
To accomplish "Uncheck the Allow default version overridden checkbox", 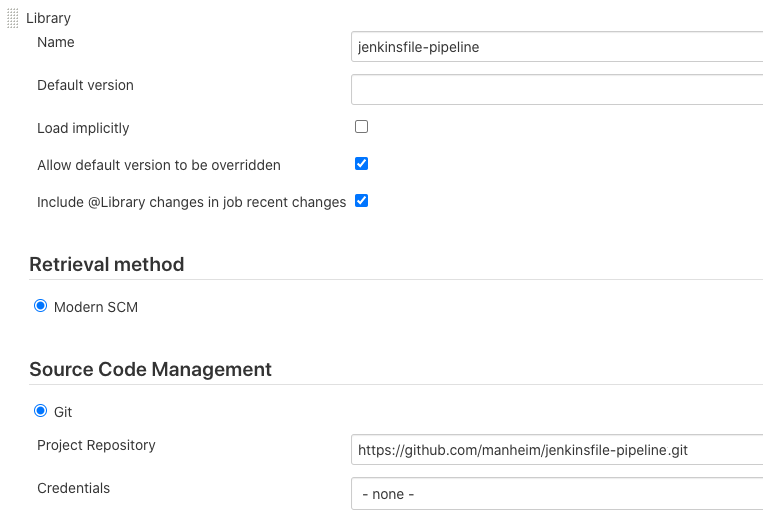I will [362, 164].
